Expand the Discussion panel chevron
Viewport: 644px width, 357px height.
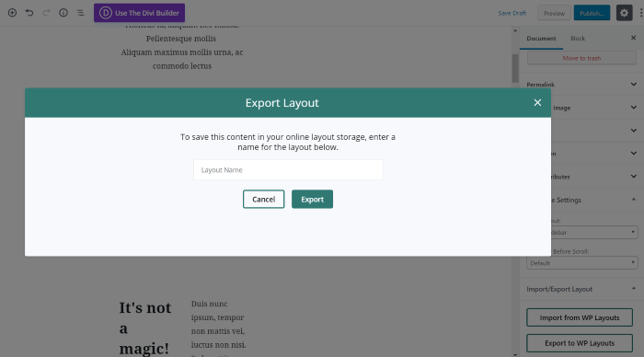pyautogui.click(x=634, y=154)
